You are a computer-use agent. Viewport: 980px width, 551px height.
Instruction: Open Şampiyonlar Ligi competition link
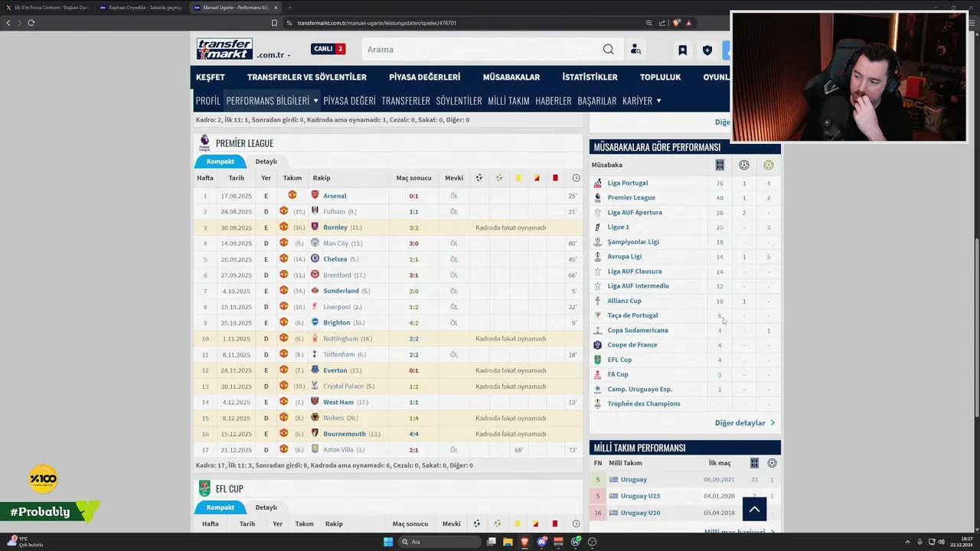(632, 242)
